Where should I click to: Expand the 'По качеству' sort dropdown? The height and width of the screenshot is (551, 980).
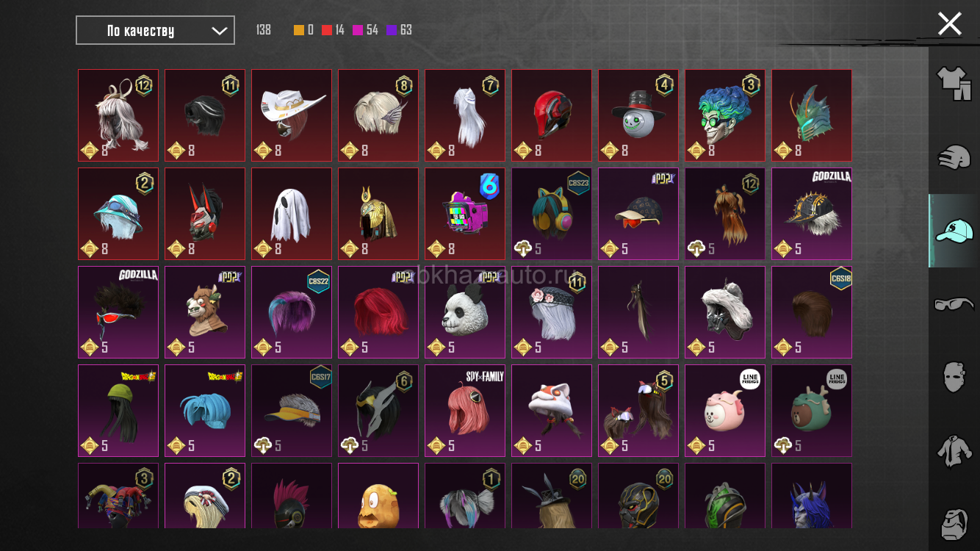pyautogui.click(x=156, y=30)
